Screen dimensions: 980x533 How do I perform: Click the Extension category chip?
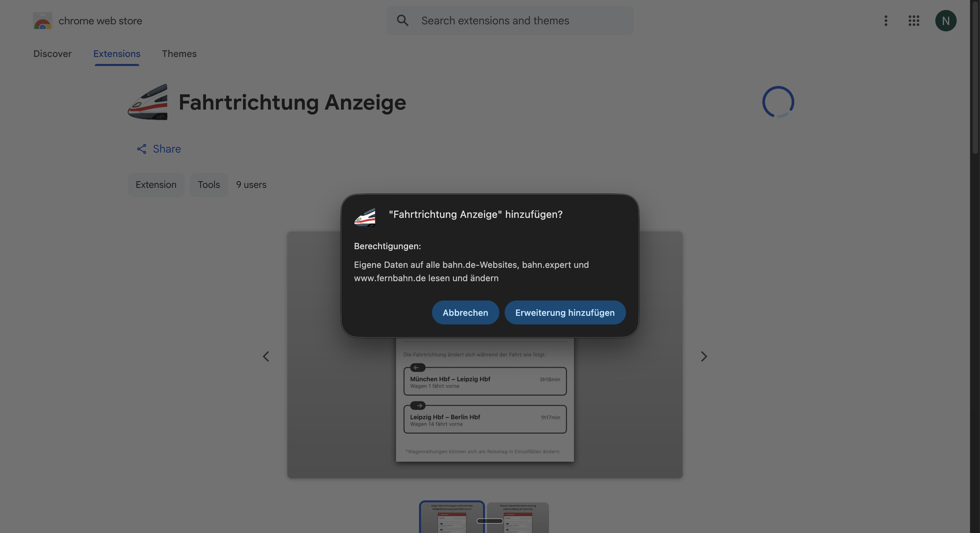pyautogui.click(x=156, y=185)
